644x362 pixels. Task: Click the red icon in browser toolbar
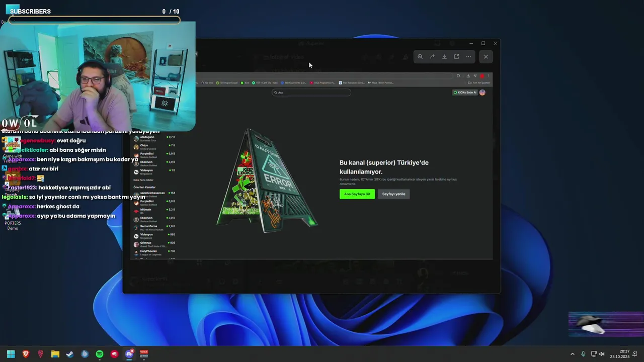click(x=482, y=76)
